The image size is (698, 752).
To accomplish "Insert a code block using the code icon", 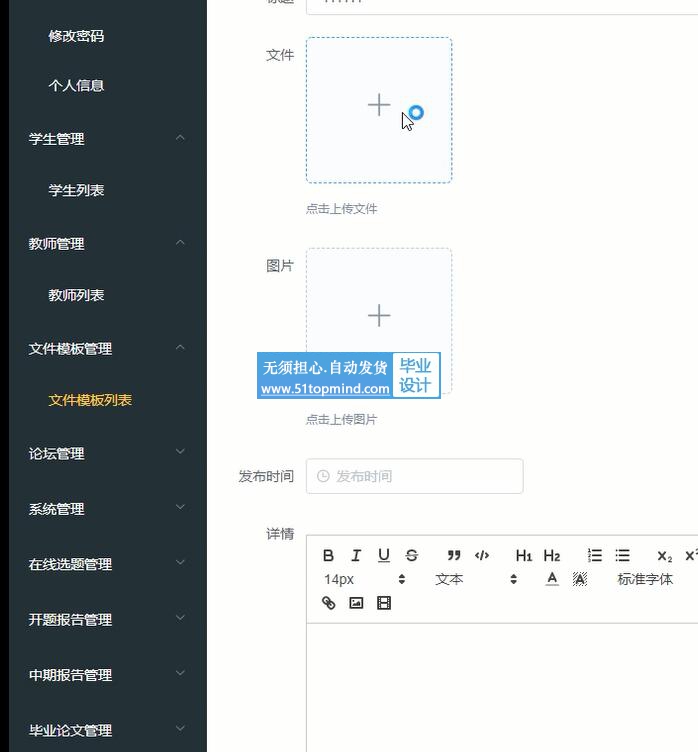I will (x=482, y=556).
